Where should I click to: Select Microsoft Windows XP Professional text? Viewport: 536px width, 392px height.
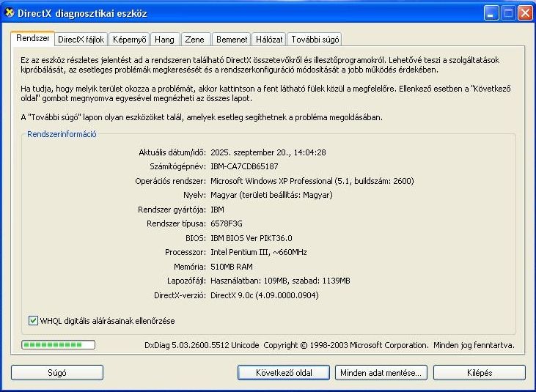point(271,181)
